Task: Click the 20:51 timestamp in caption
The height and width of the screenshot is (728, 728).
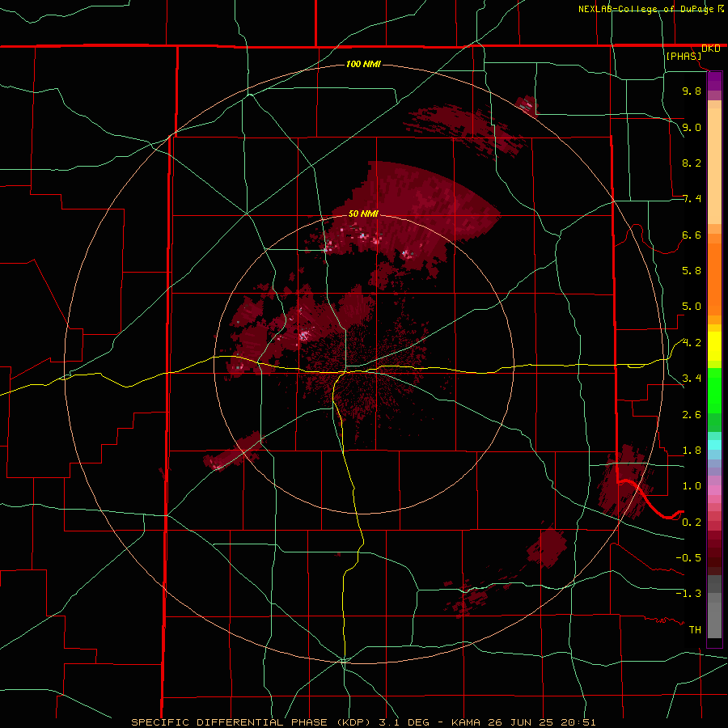Action: click(x=578, y=722)
